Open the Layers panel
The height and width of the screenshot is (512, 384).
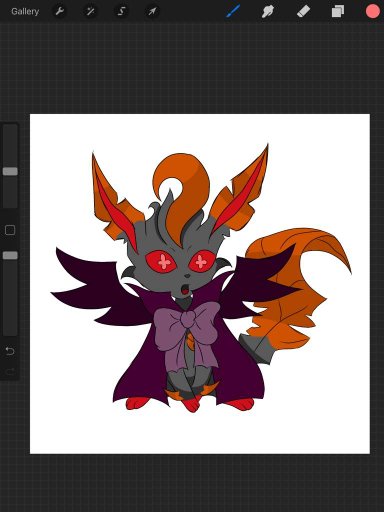pos(338,12)
